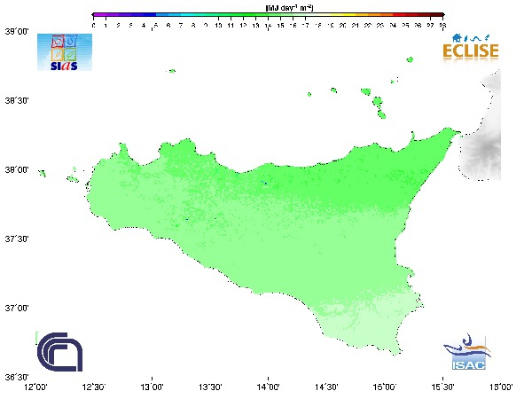
Task: Click the 37°00' latitude label
Action: [x=17, y=308]
